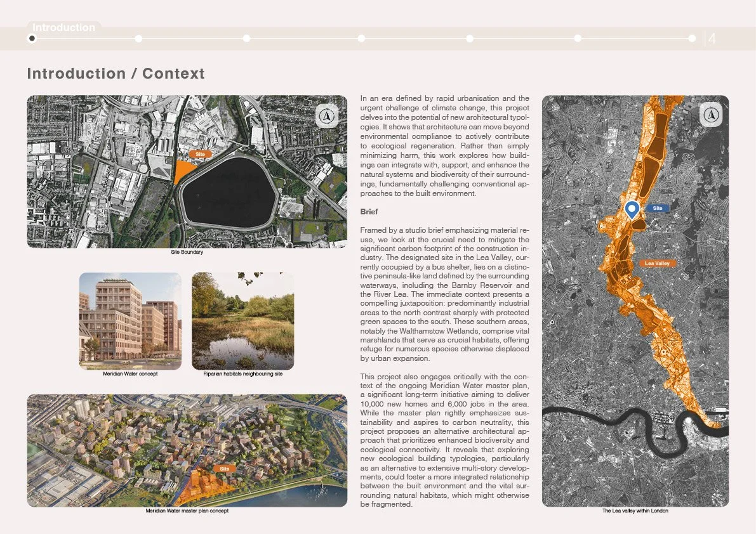This screenshot has height=534, width=756.
Task: Click the third progress dot in header
Action: point(246,38)
